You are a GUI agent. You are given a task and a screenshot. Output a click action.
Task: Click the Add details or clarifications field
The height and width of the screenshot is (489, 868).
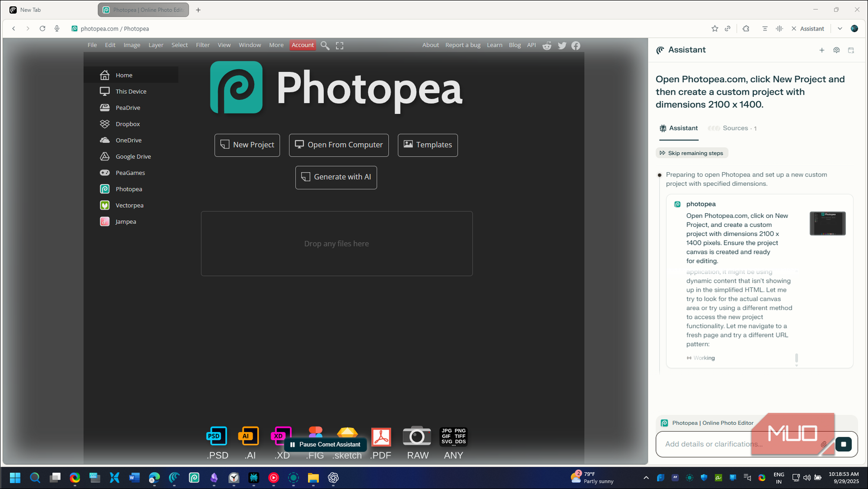[x=736, y=444]
